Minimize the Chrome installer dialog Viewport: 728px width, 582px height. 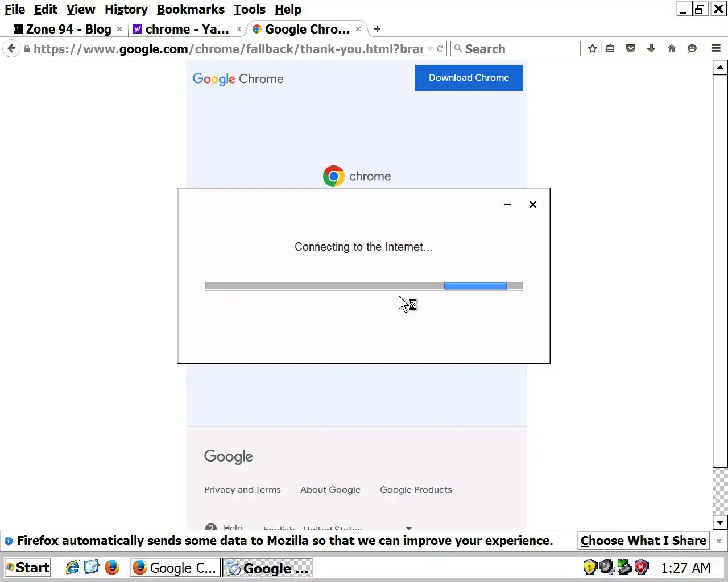coord(508,205)
